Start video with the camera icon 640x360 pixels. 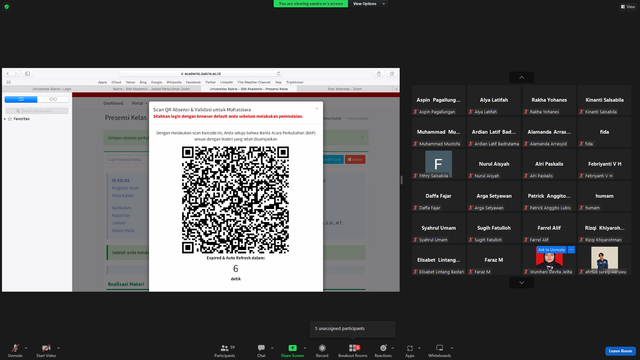[x=46, y=350]
